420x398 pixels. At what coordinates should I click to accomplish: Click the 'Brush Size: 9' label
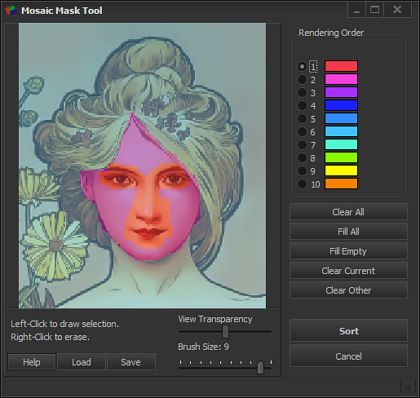coord(203,347)
